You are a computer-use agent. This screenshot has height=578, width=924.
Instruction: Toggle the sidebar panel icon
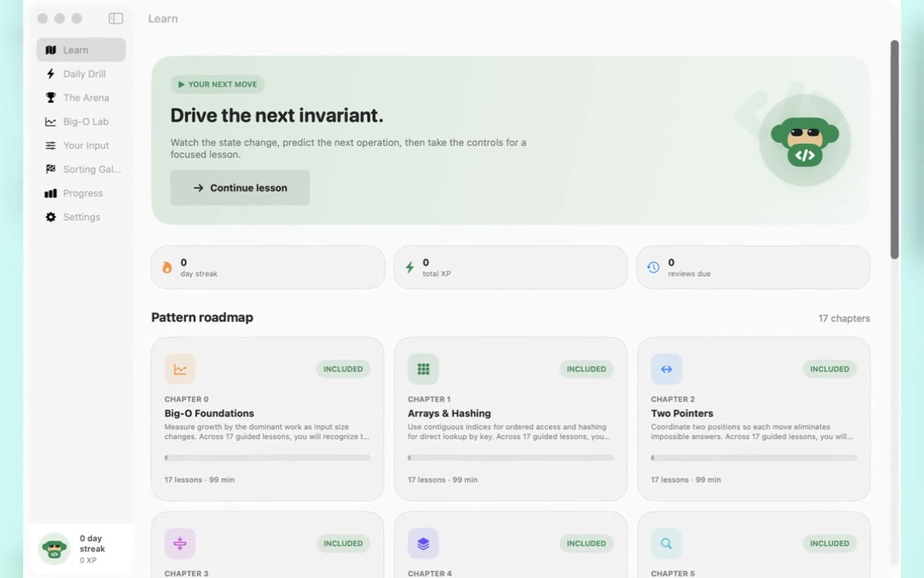click(115, 18)
